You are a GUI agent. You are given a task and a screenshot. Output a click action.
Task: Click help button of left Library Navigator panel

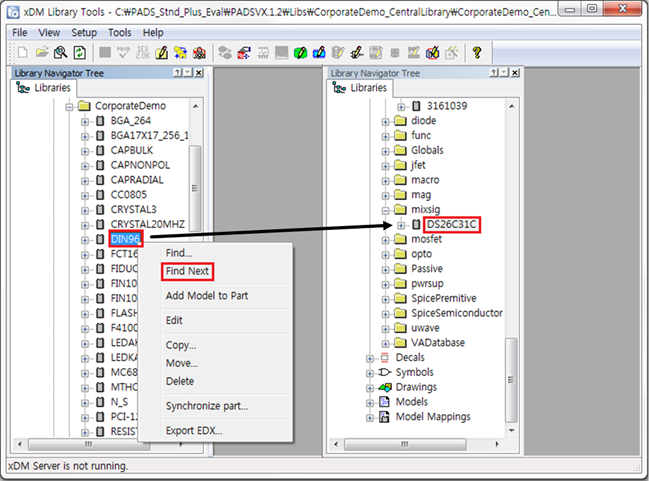click(x=178, y=73)
